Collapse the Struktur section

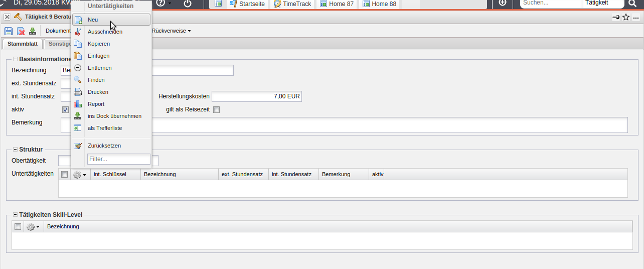point(15,150)
